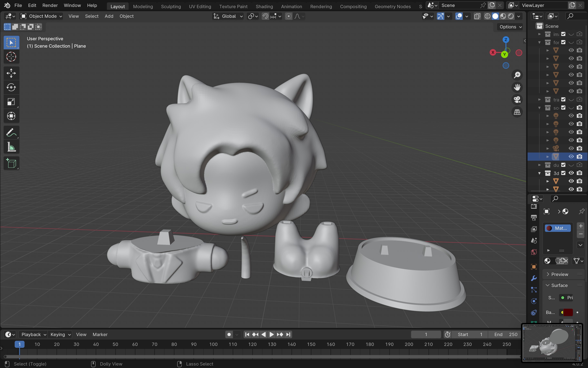Viewport: 588px width, 368px height.
Task: Toggle the camera view icon
Action: point(517,100)
